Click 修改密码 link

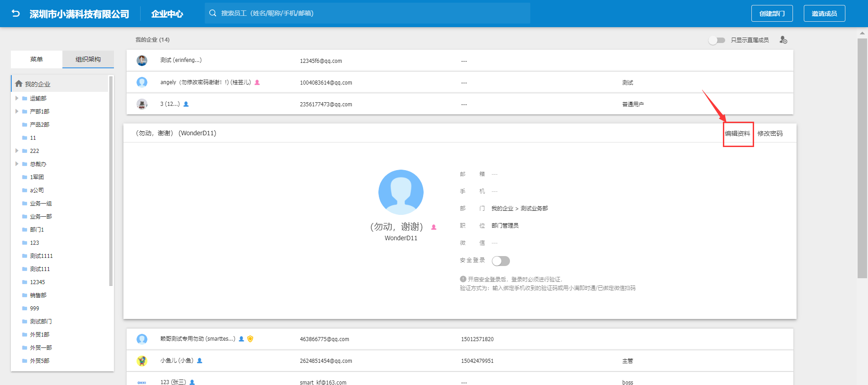770,133
